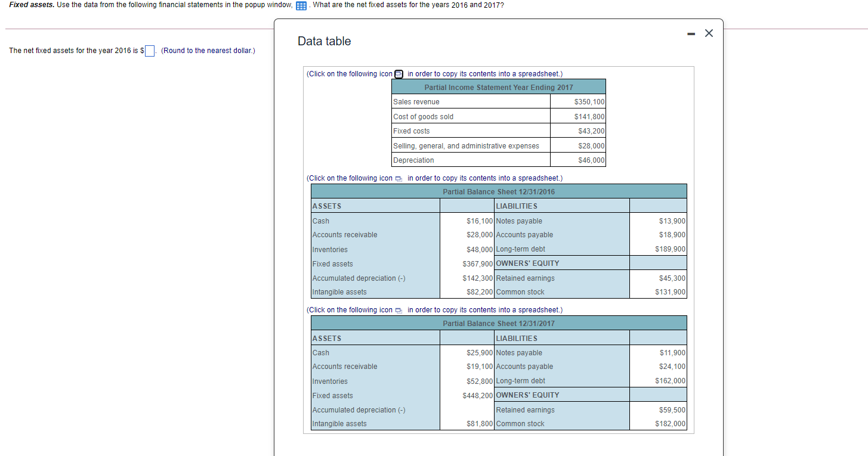
Task: Click the Accumulated depreciation row in the 2017 table
Action: click(x=359, y=410)
